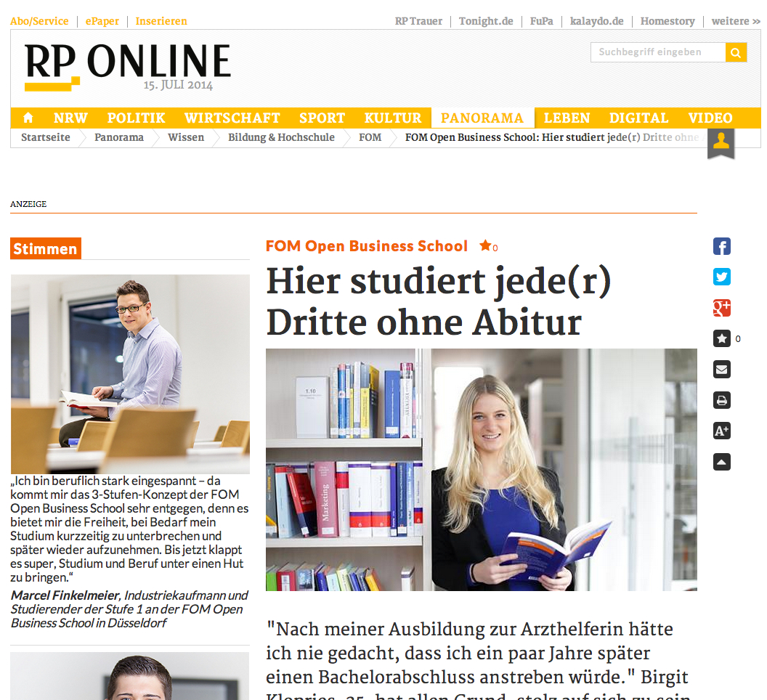The width and height of the screenshot is (767, 700).
Task: Click the star rating beside headline
Action: [x=488, y=245]
